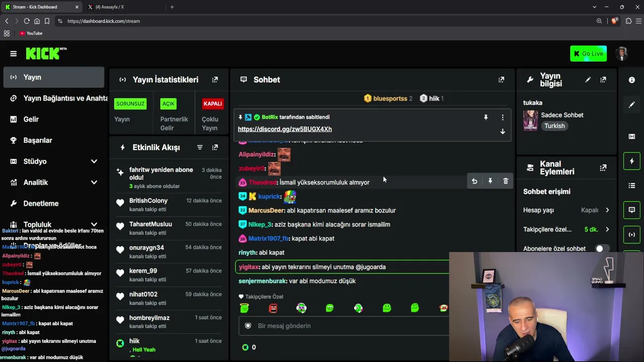Click the SORUNSUZ stream status badge
644x362 pixels.
click(130, 104)
